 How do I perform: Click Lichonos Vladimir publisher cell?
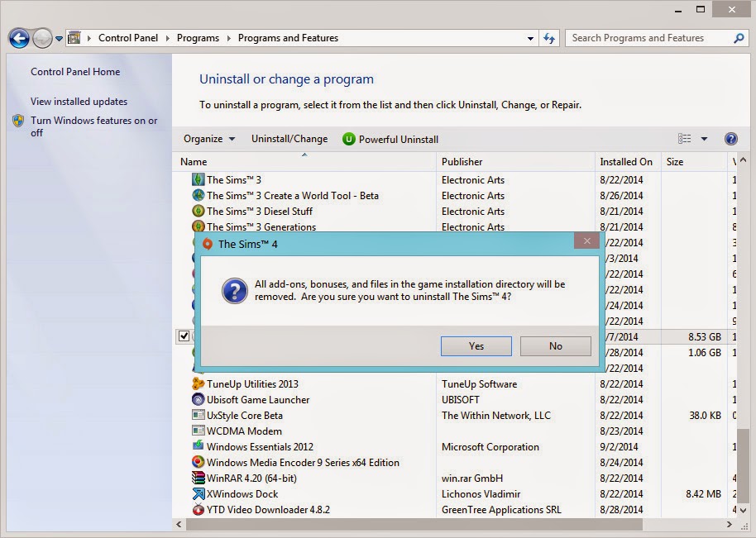pos(481,493)
